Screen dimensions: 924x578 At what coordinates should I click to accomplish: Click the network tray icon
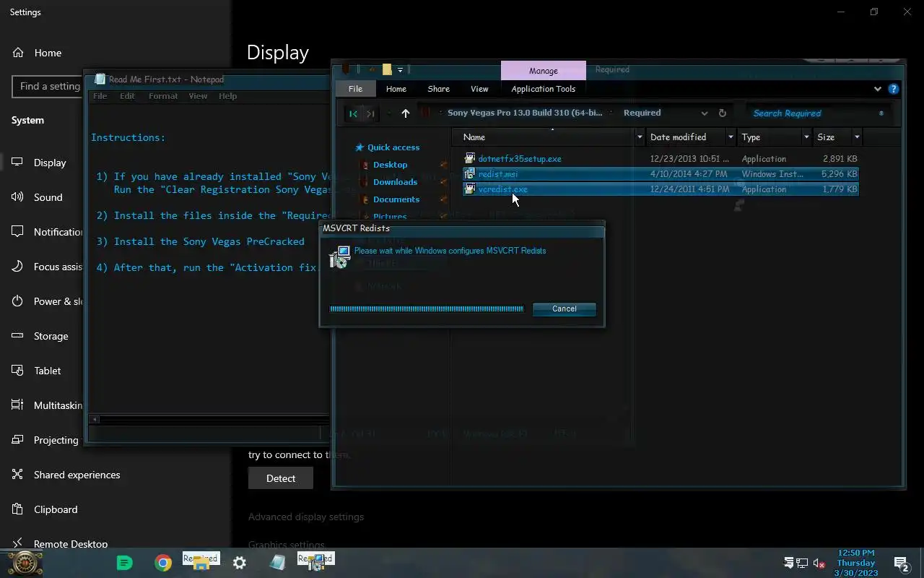[x=802, y=563]
